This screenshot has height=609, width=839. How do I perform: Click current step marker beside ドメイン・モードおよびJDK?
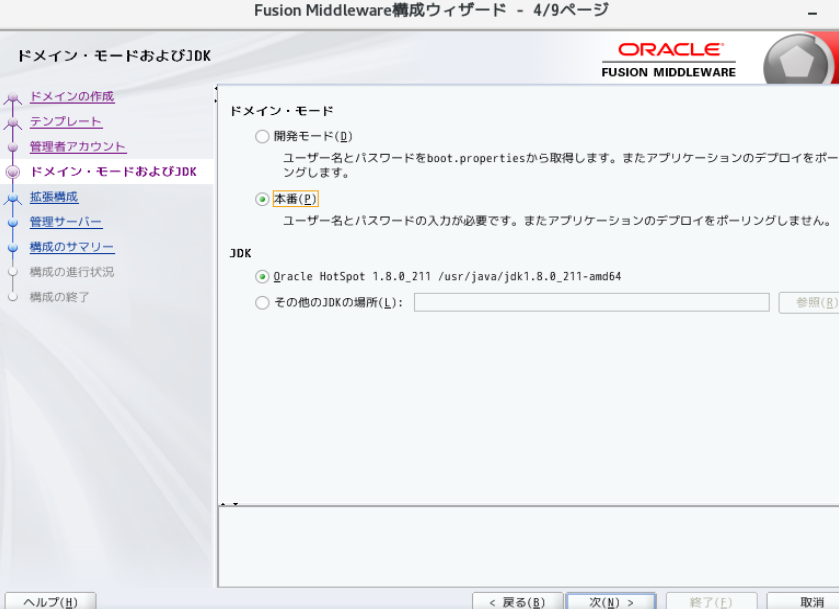click(13, 172)
